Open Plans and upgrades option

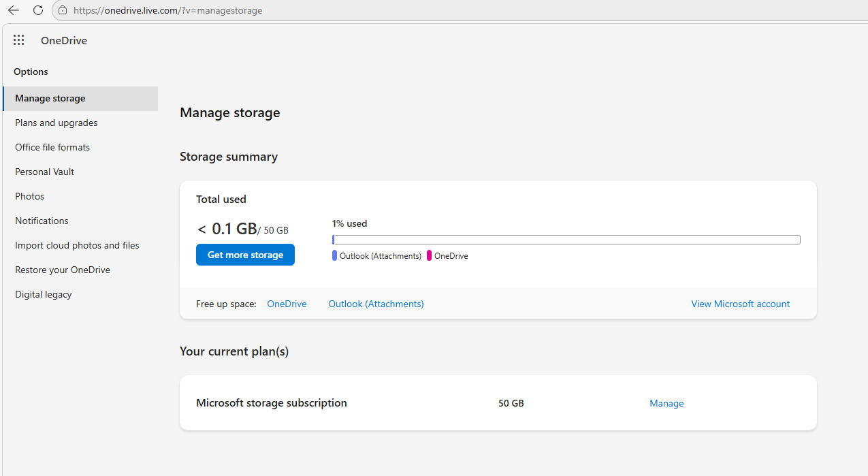tap(57, 123)
